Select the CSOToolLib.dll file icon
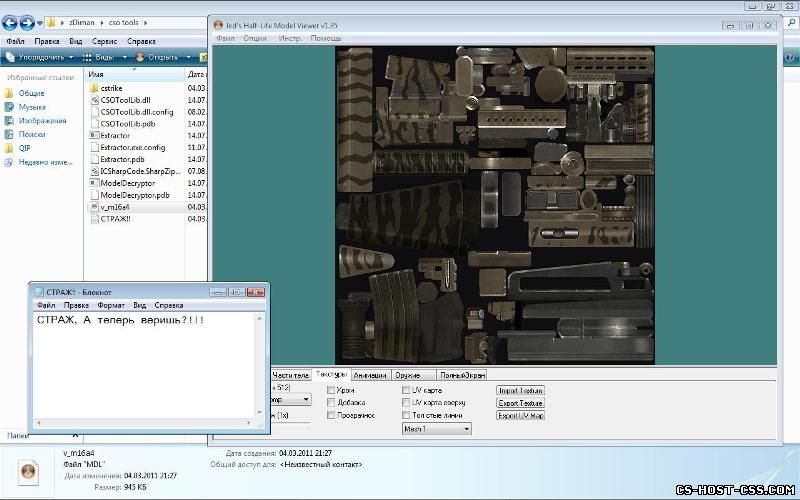Viewport: 800px width, 500px height. point(94,100)
